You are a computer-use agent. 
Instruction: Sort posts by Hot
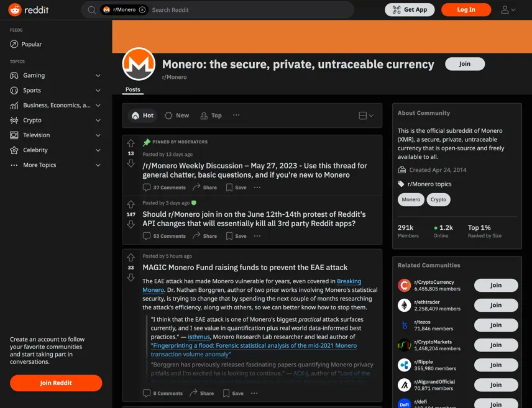pyautogui.click(x=142, y=116)
